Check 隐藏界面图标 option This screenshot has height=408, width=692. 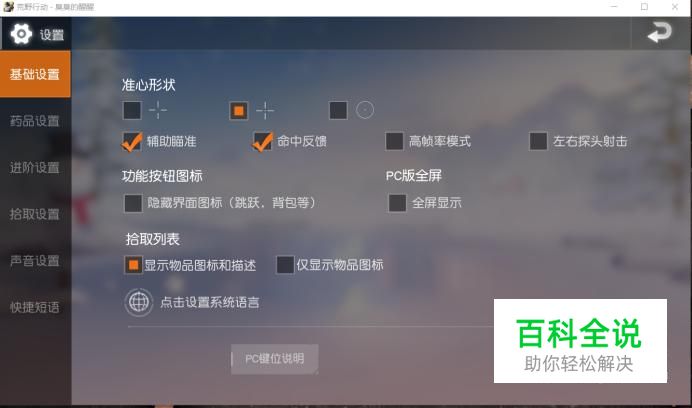pos(133,203)
